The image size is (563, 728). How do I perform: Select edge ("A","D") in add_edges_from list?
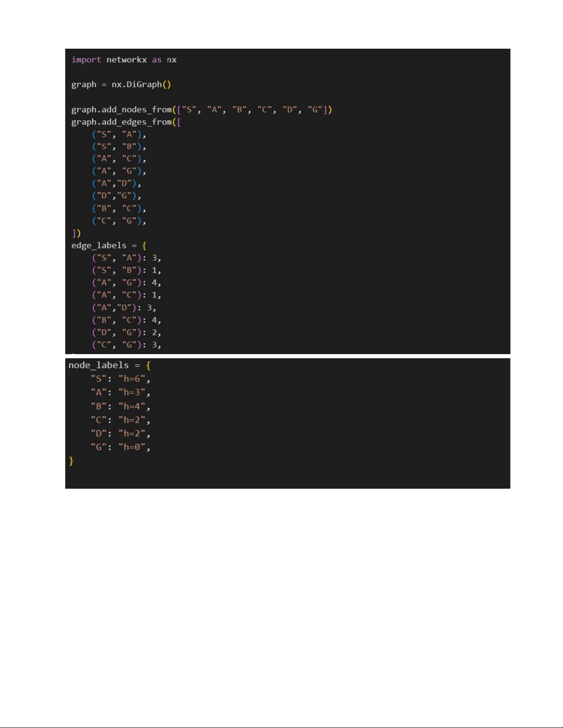tap(117, 184)
